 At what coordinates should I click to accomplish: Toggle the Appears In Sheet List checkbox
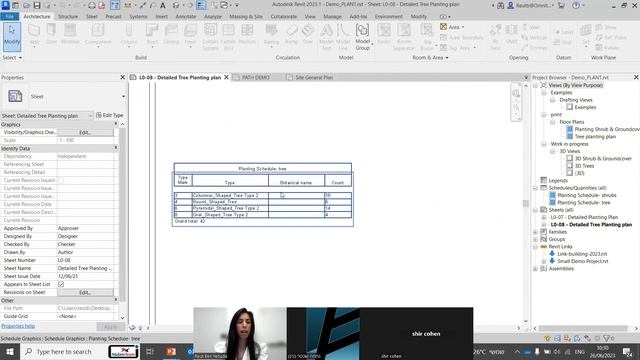point(61,284)
